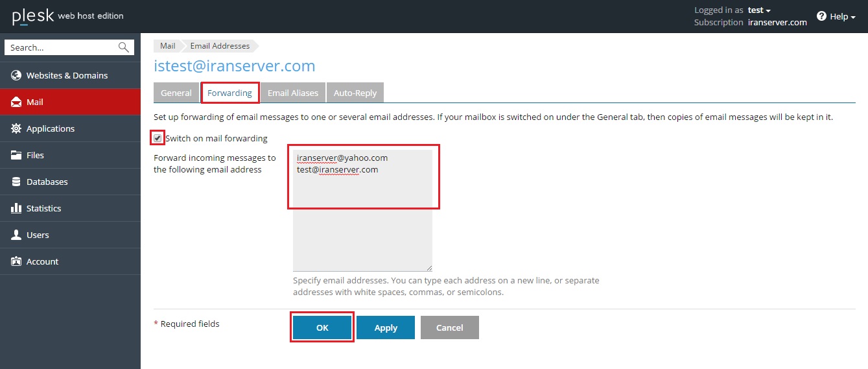The image size is (868, 369).
Task: Click the Mail envelope icon
Action: [x=16, y=102]
